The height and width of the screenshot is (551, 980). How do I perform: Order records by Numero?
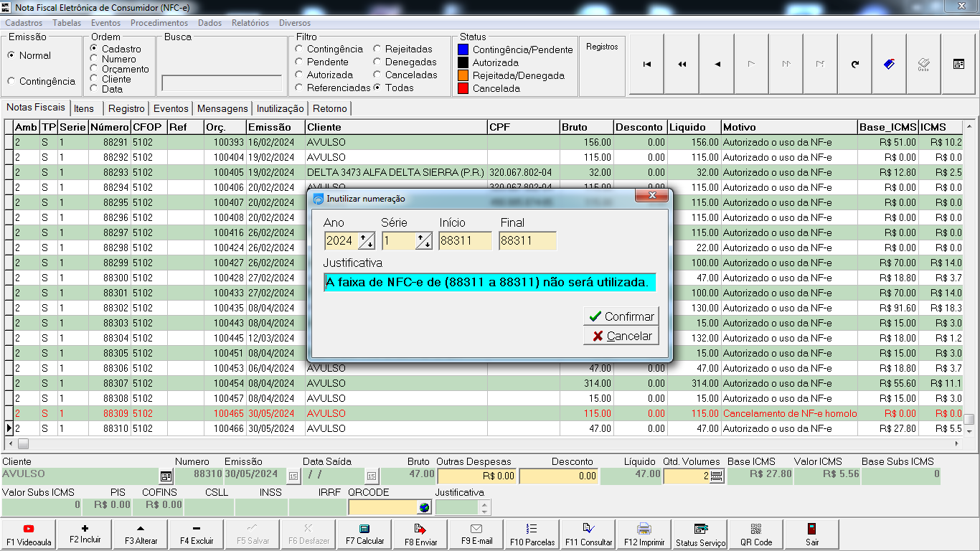(x=94, y=60)
